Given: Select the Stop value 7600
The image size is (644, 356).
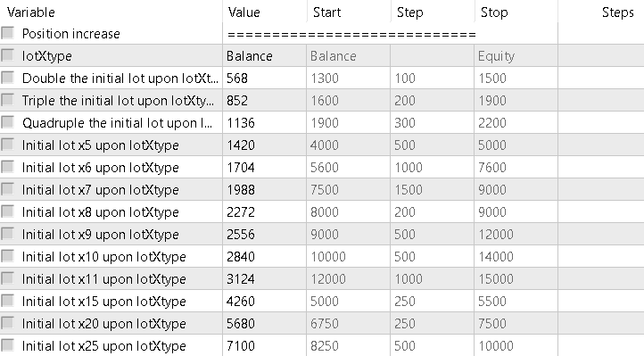Looking at the screenshot, I should [x=516, y=167].
